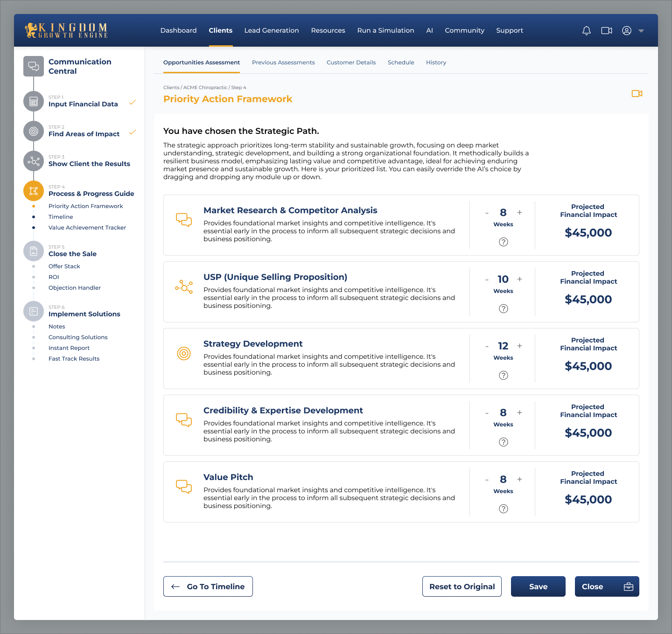Decrease weeks for Strategy Development
Image resolution: width=672 pixels, height=634 pixels.
(487, 346)
